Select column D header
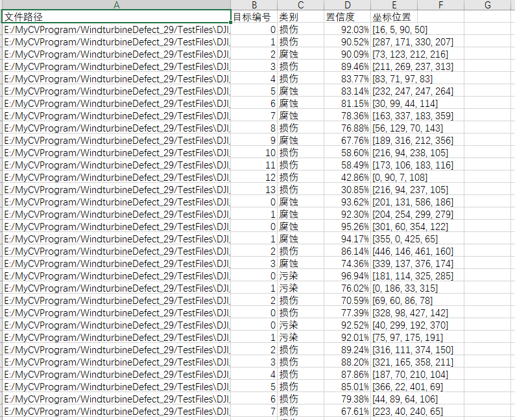 (x=348, y=5)
